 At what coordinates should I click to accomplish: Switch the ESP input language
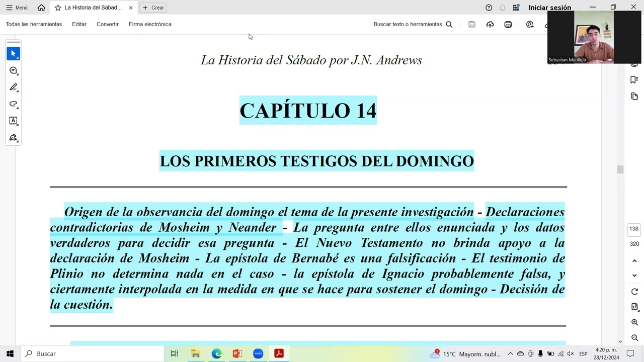click(x=583, y=354)
